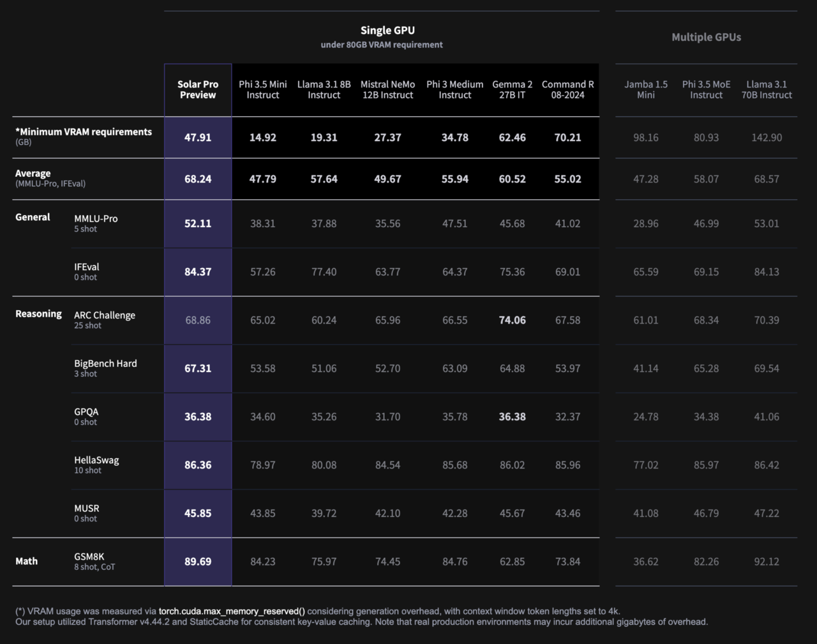The width and height of the screenshot is (817, 644).
Task: Click Phi 3 Medium MMLU-Pro score 47.51
Action: (455, 223)
